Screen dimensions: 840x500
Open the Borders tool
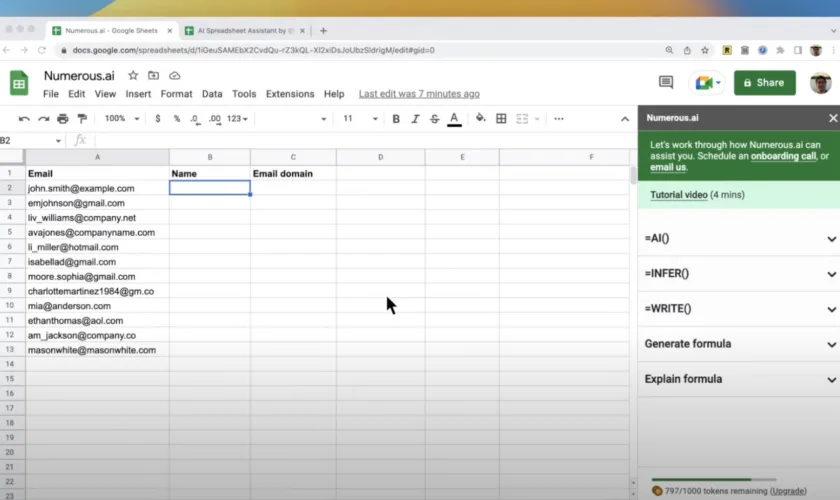tap(501, 119)
